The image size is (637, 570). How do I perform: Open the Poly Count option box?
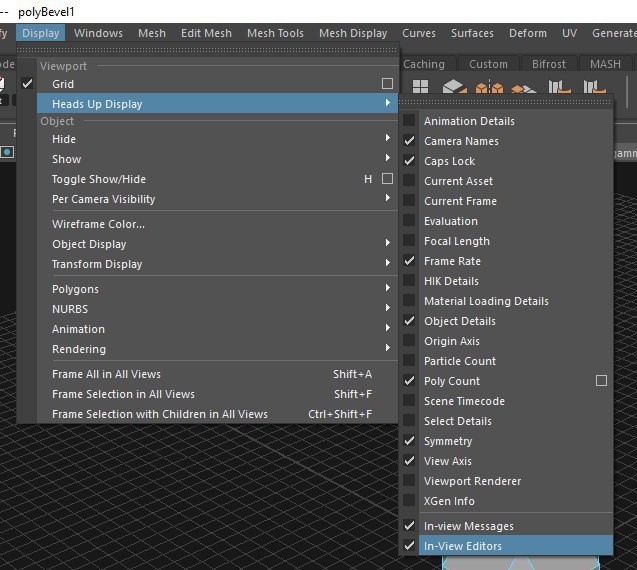[601, 381]
